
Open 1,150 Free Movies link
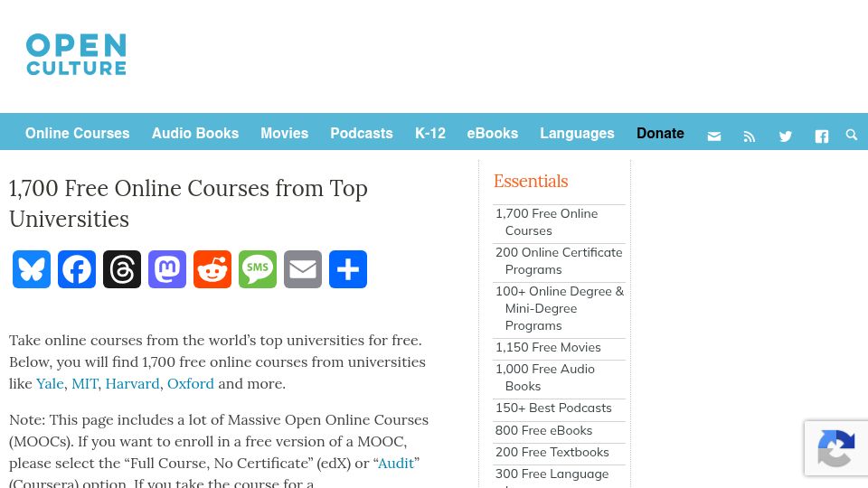[x=548, y=347]
